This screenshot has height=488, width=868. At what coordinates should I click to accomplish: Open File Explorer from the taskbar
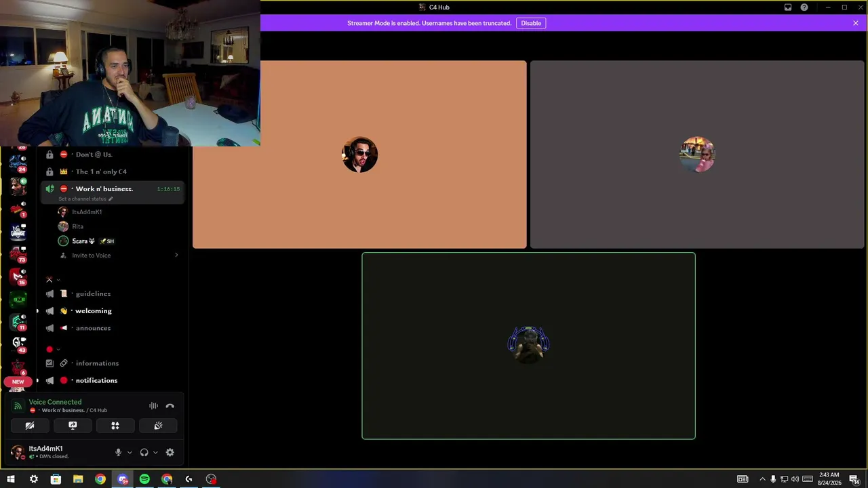[78, 479]
